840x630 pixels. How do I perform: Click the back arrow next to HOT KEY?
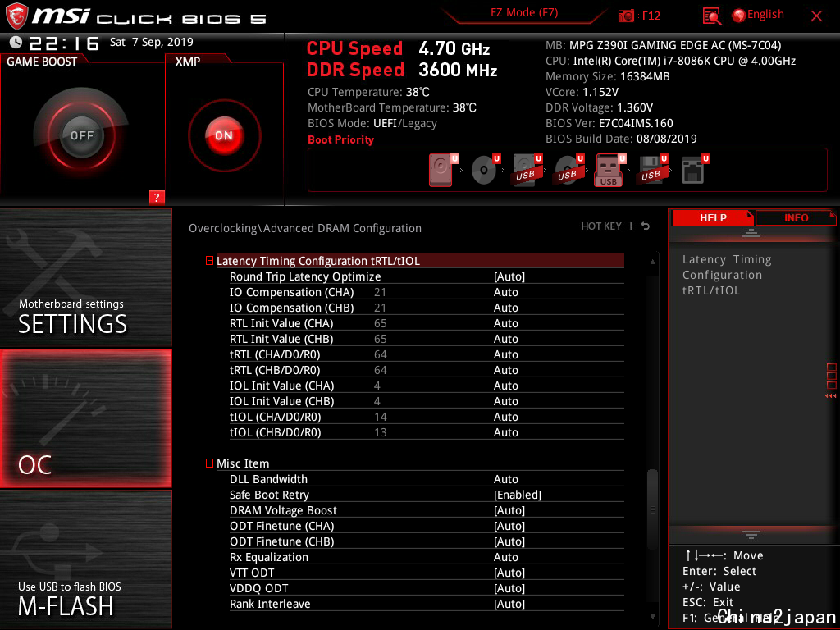tap(646, 226)
